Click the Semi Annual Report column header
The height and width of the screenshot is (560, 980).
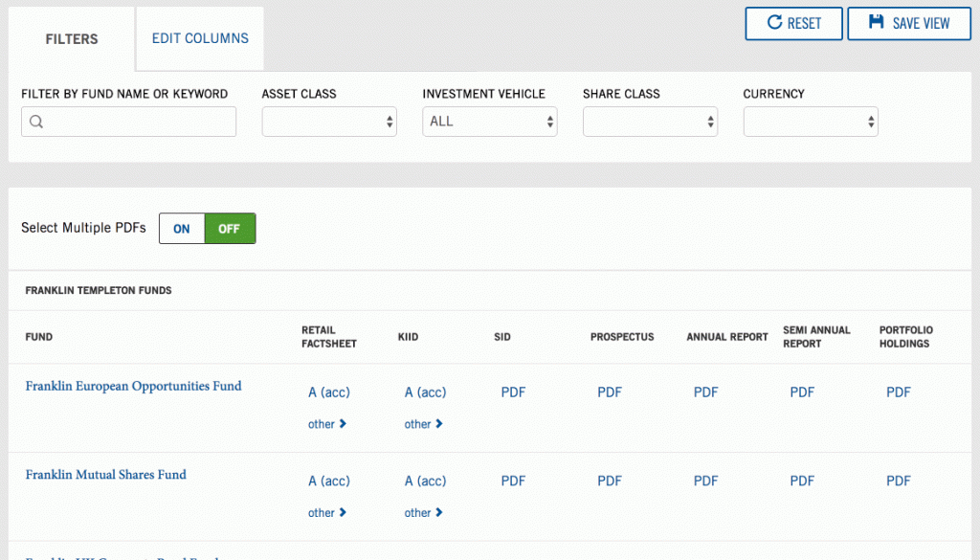tap(816, 337)
